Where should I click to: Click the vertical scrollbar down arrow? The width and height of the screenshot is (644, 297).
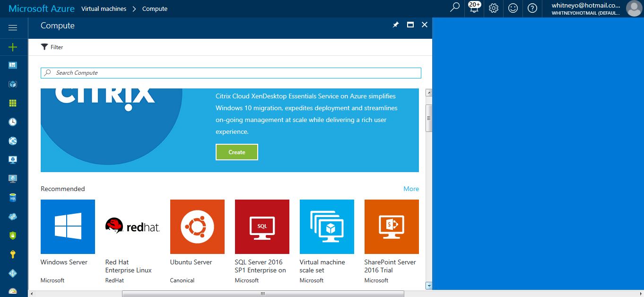[x=429, y=286]
